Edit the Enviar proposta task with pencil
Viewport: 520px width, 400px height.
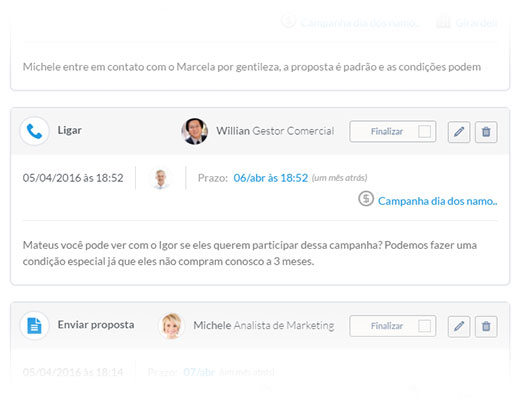pyautogui.click(x=459, y=326)
